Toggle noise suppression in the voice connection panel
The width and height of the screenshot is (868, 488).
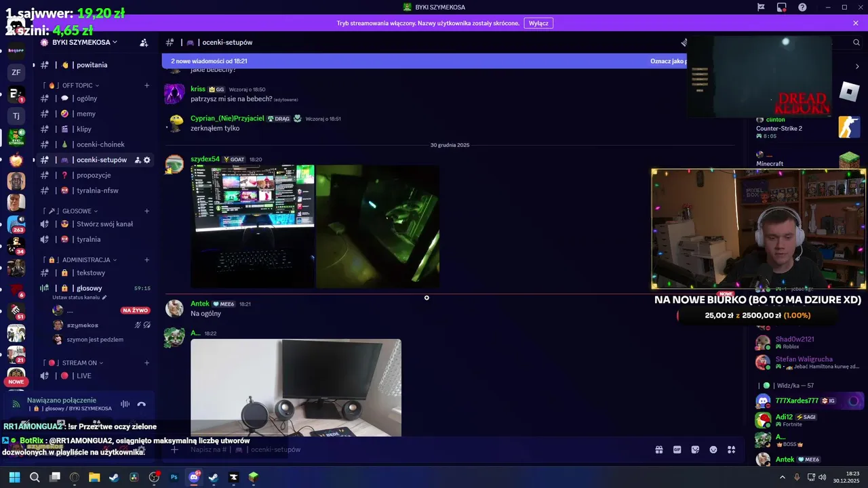125,404
